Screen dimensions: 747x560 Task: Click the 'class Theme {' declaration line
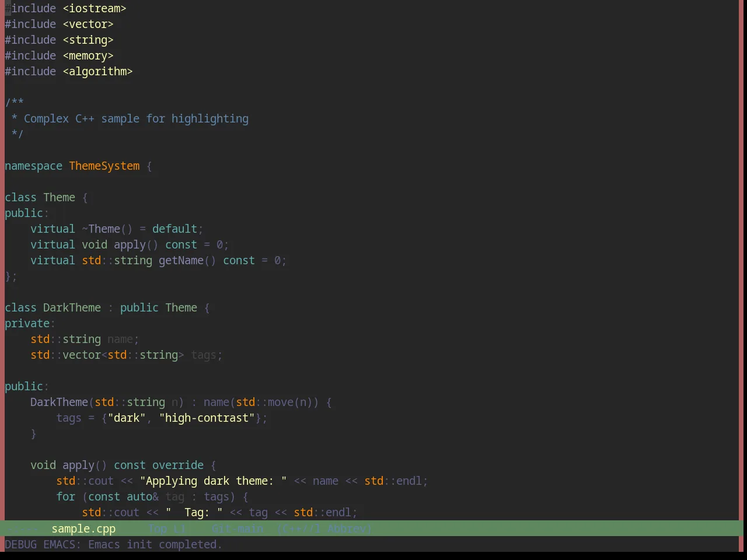[x=46, y=197]
